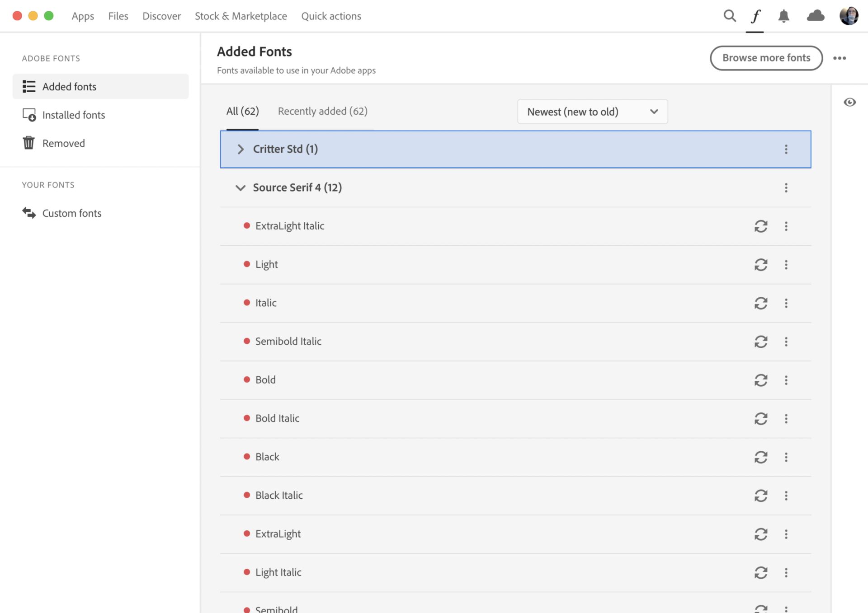This screenshot has height=613, width=868.
Task: Click three-dot menu for Critter Std
Action: pos(785,149)
